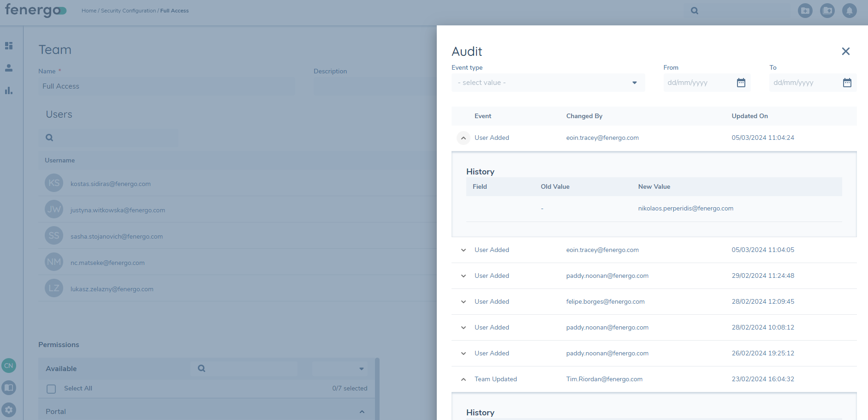The width and height of the screenshot is (868, 420).
Task: Click the CN user avatar in sidebar
Action: click(x=9, y=366)
